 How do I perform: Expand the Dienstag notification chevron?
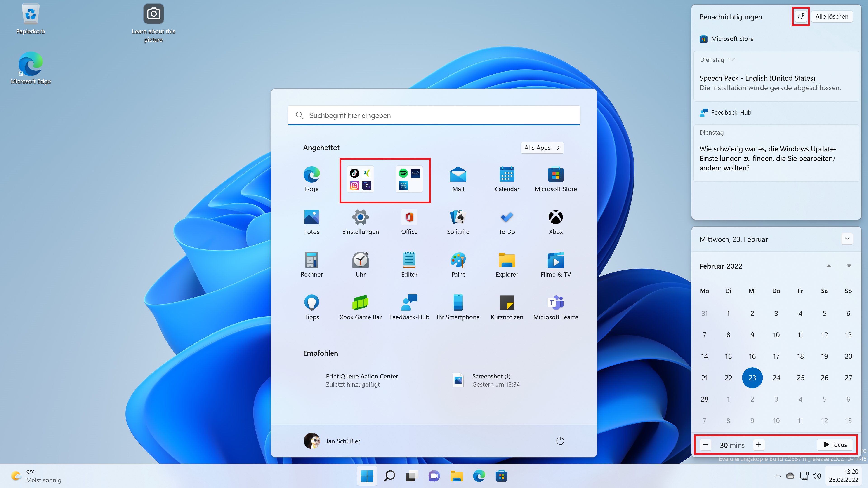click(731, 60)
